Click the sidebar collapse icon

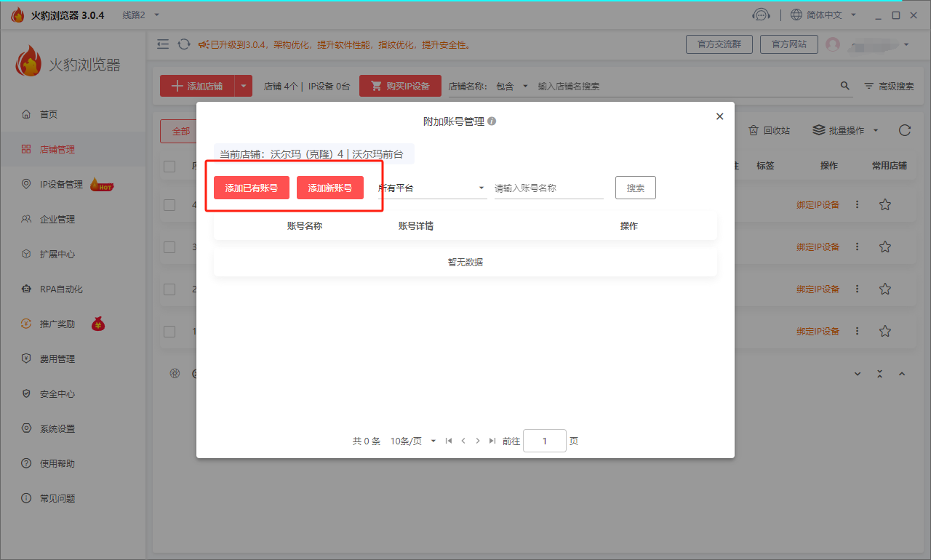pyautogui.click(x=163, y=44)
